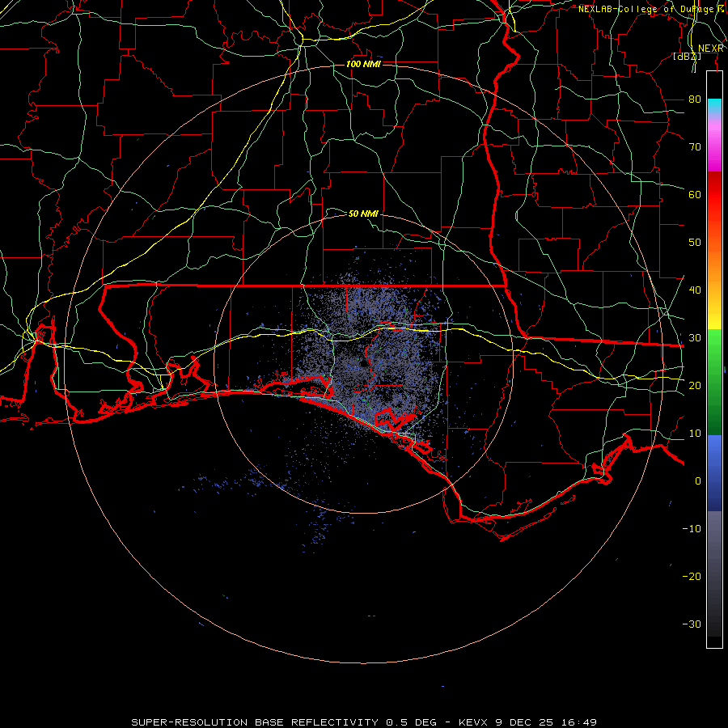
Task: Click the "30" value on the dBZ scale
Action: pyautogui.click(x=695, y=338)
